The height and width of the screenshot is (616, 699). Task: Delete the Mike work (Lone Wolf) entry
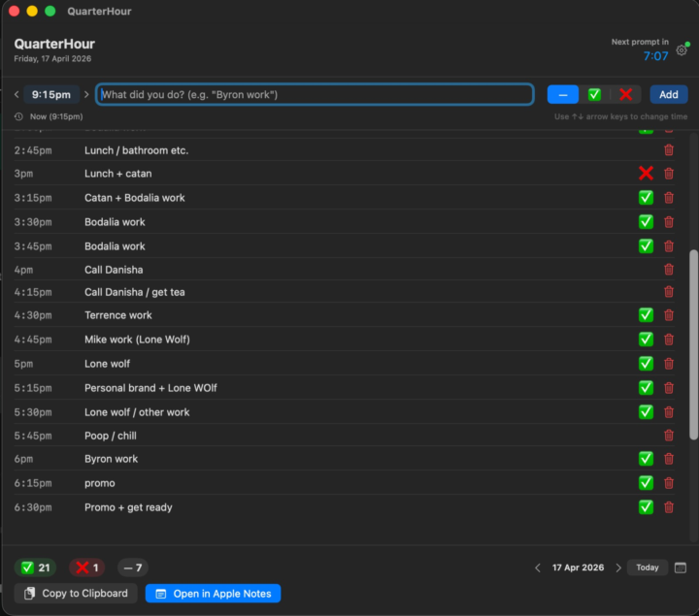pyautogui.click(x=669, y=340)
